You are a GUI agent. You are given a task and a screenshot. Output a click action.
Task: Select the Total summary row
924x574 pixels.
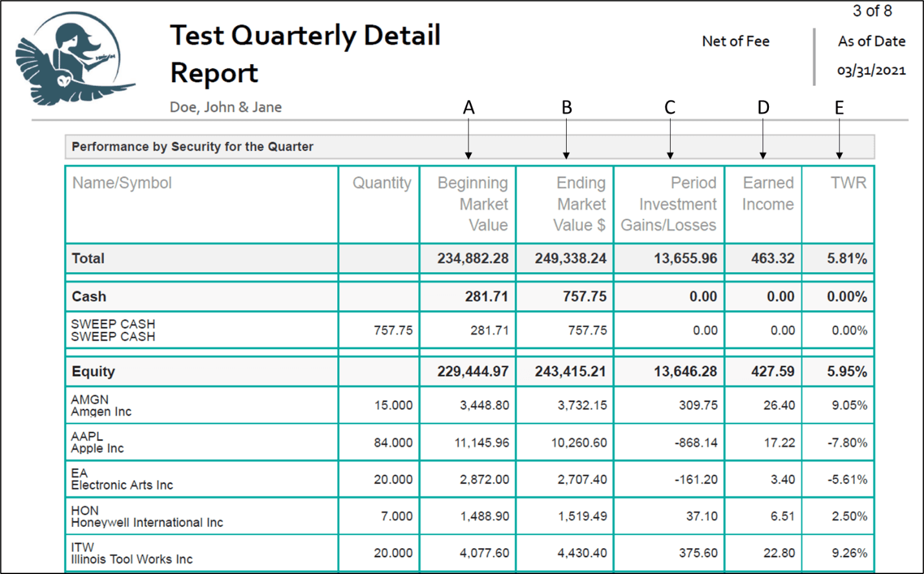470,259
